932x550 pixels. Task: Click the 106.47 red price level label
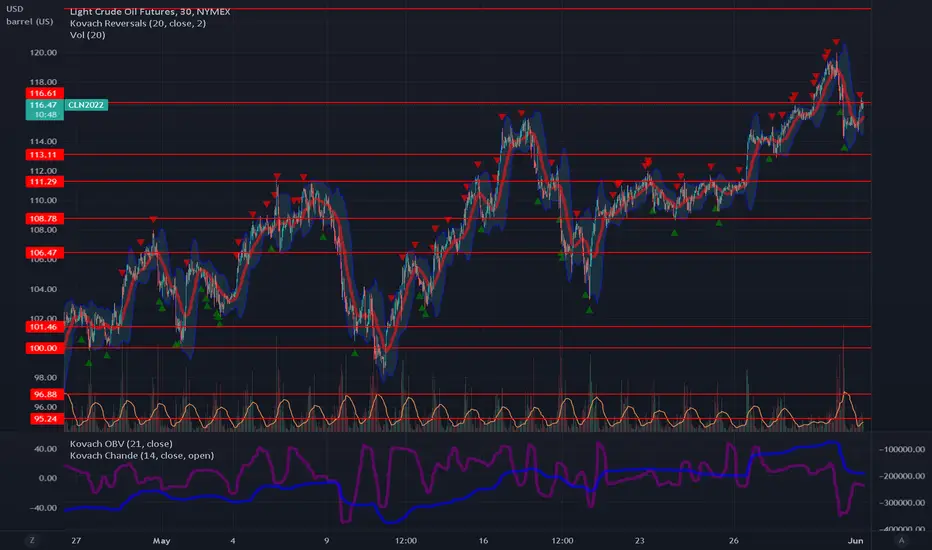point(44,253)
